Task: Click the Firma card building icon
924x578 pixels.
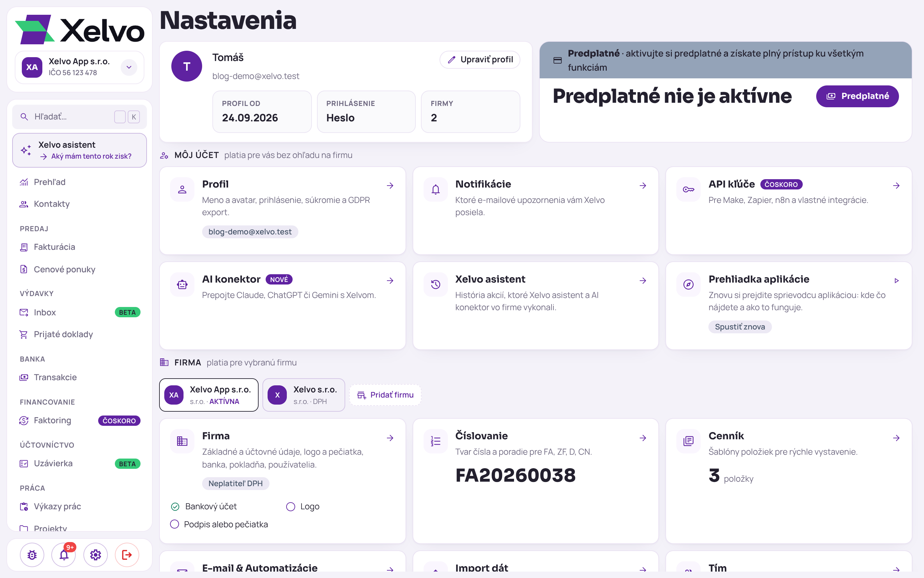Action: 182,441
